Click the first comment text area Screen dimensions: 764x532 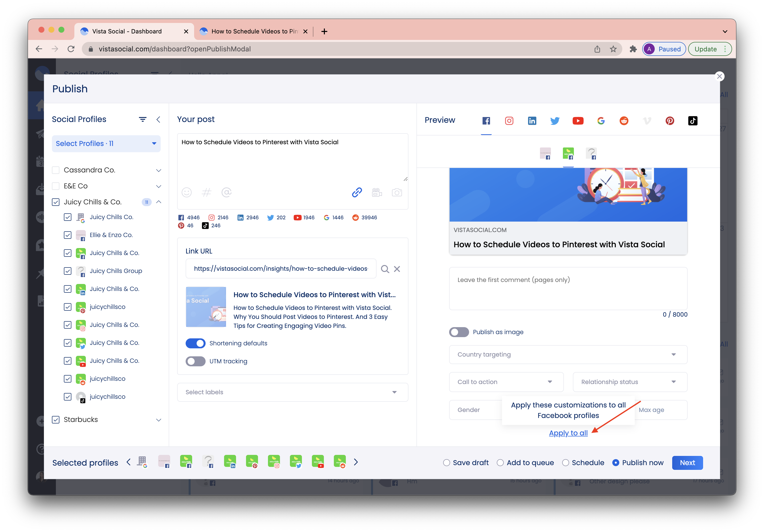pos(568,288)
